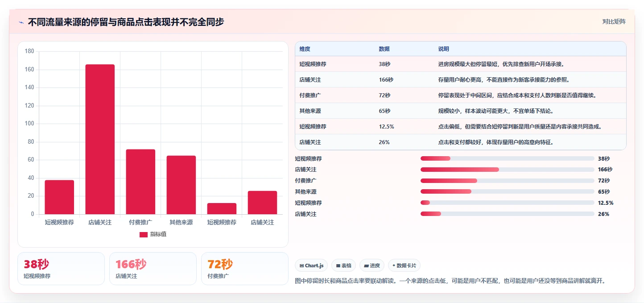Click the Chart.js chip
The width and height of the screenshot is (644, 303).
tap(311, 266)
